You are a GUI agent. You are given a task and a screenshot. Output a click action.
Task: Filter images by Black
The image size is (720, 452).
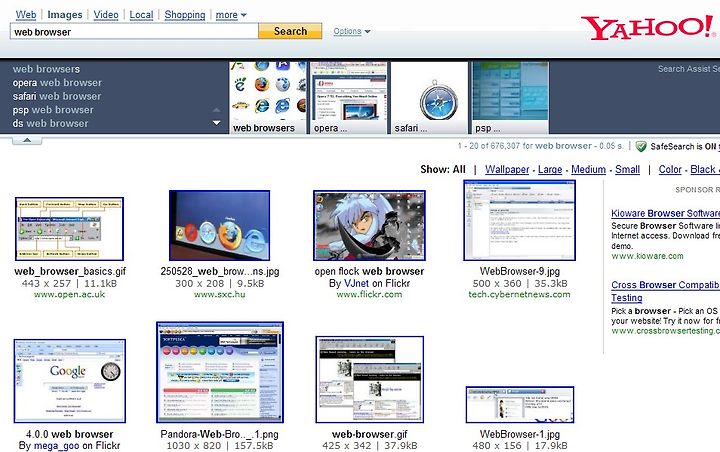coord(703,170)
